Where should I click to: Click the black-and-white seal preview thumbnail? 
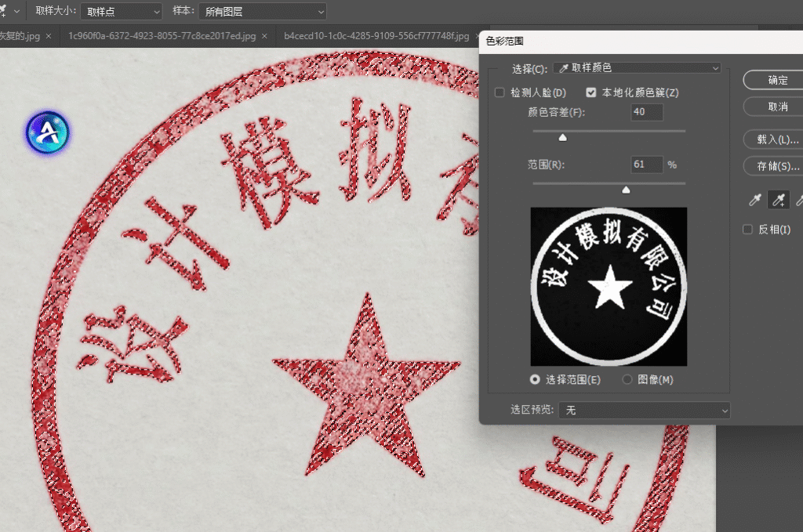(609, 287)
